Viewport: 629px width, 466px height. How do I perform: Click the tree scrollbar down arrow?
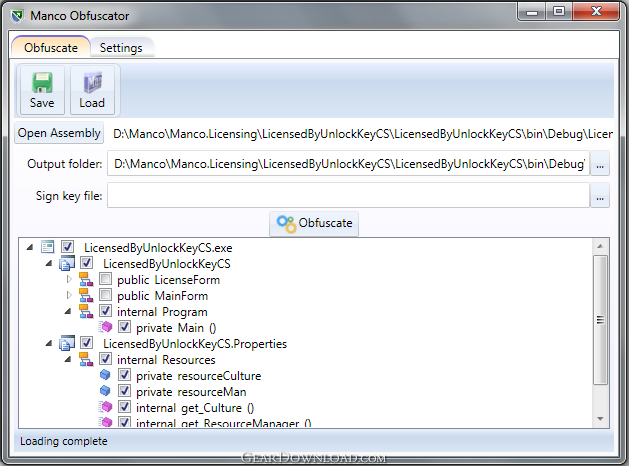600,419
